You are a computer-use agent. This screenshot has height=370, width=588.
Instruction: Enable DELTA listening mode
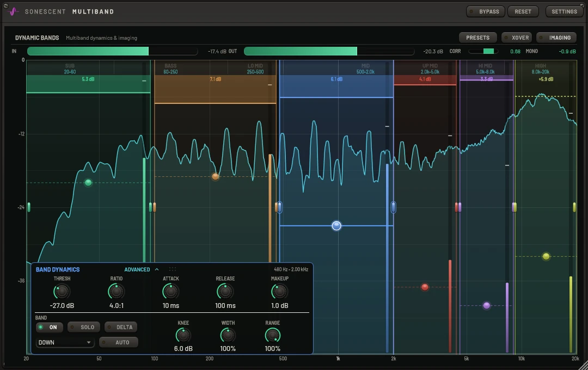[x=121, y=327]
